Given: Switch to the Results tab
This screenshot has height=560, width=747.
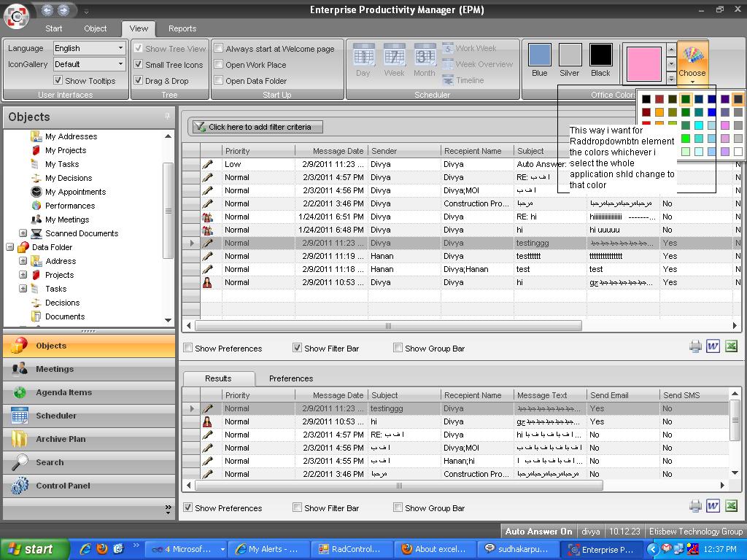Looking at the screenshot, I should coord(218,378).
